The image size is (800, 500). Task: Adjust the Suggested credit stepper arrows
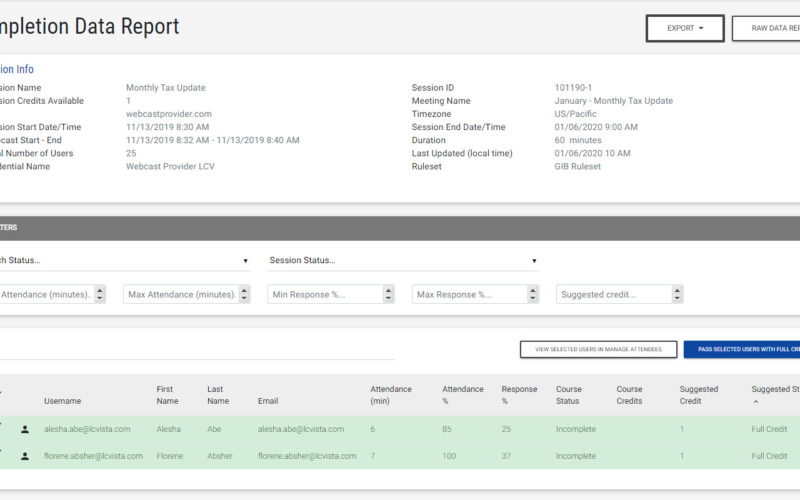point(677,294)
